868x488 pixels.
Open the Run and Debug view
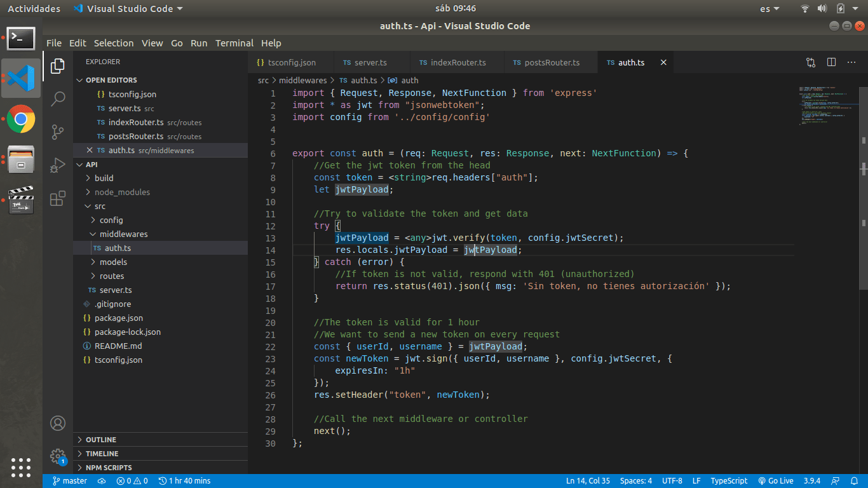[58, 165]
